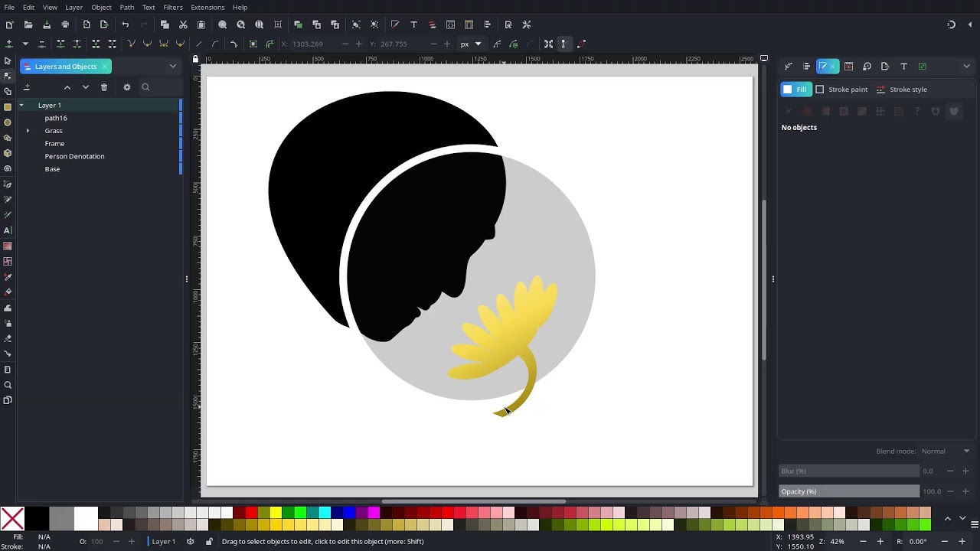
Task: Toggle layer visibility eye in status bar
Action: [x=190, y=542]
